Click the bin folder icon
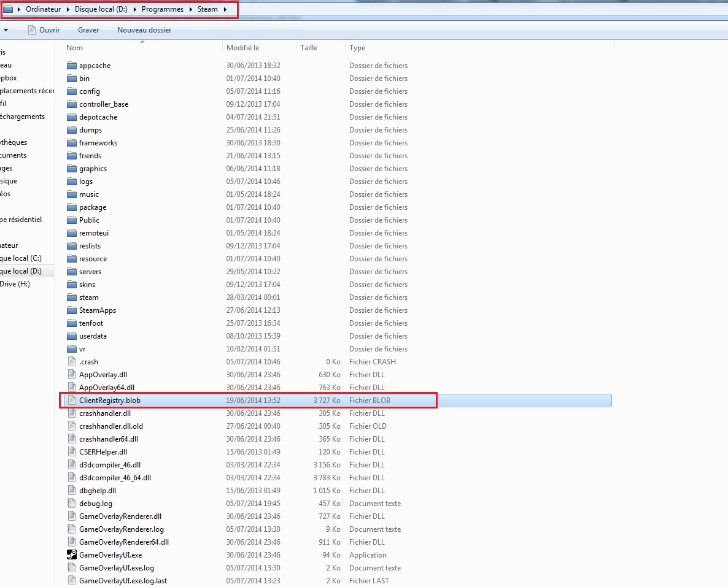The height and width of the screenshot is (587, 728). click(x=71, y=79)
